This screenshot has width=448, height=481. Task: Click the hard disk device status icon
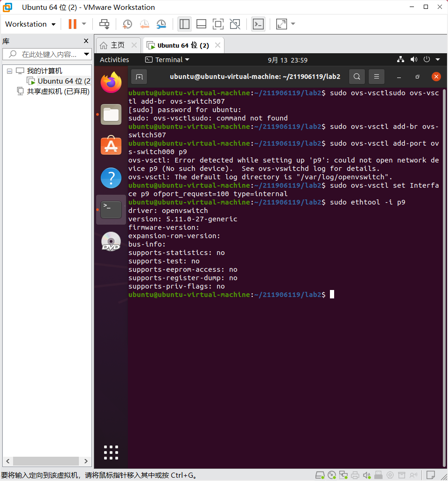(320, 475)
